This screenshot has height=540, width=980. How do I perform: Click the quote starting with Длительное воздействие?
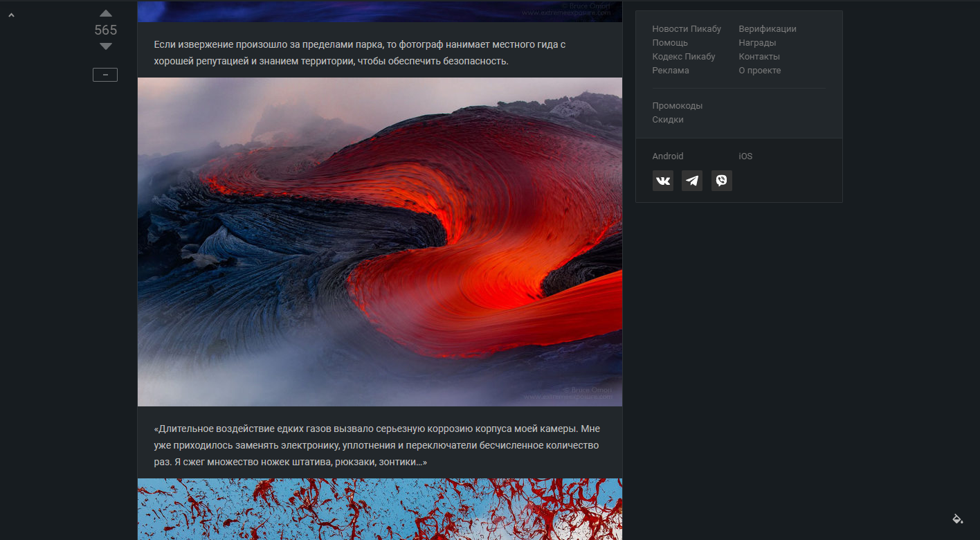376,445
